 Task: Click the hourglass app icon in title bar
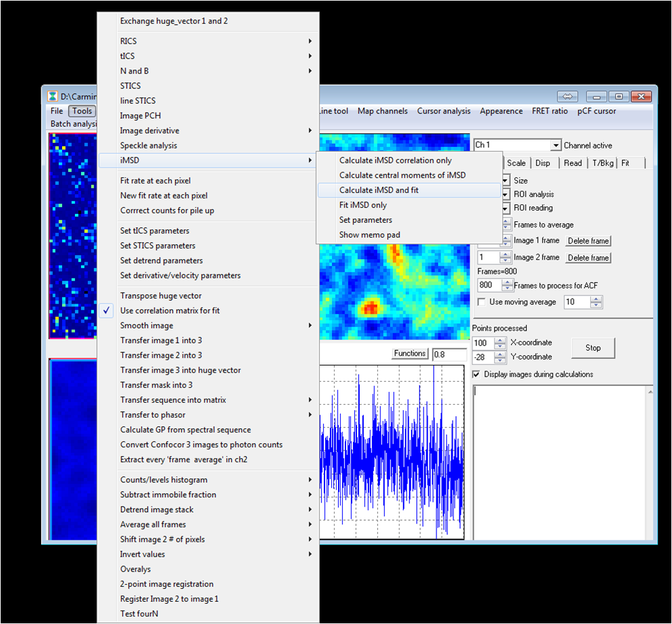tap(52, 96)
